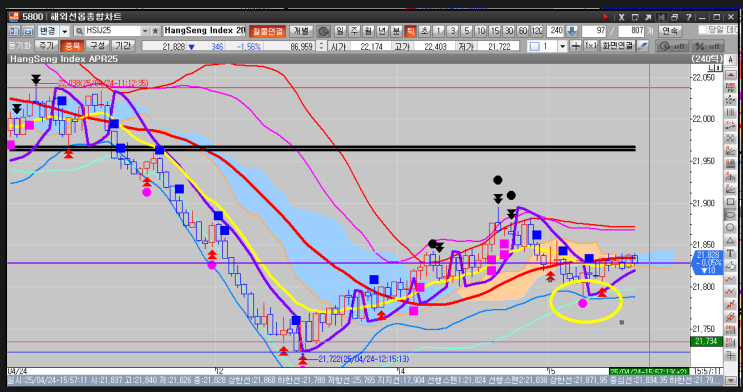Click the red play arrow in title bar
The height and width of the screenshot is (392, 743).
click(x=606, y=17)
